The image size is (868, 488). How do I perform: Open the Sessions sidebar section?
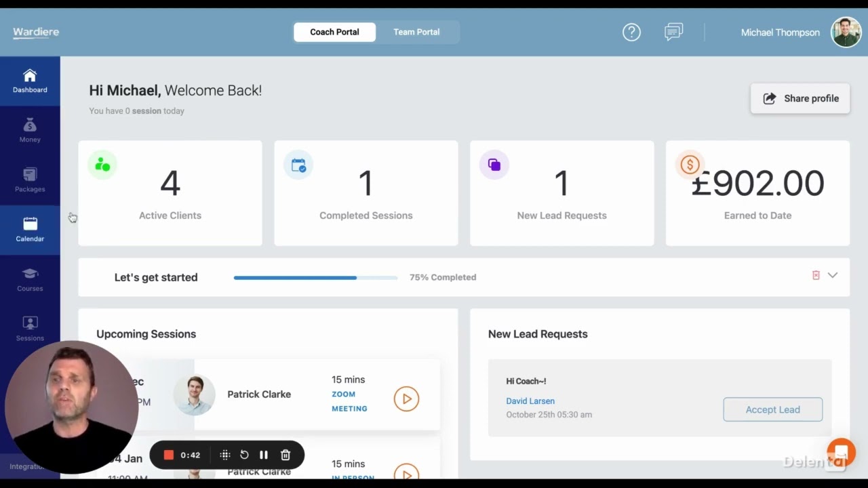point(30,329)
